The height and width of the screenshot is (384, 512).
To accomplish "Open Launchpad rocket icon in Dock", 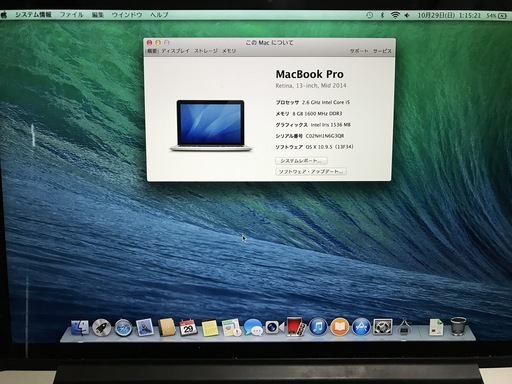I will click(x=101, y=327).
